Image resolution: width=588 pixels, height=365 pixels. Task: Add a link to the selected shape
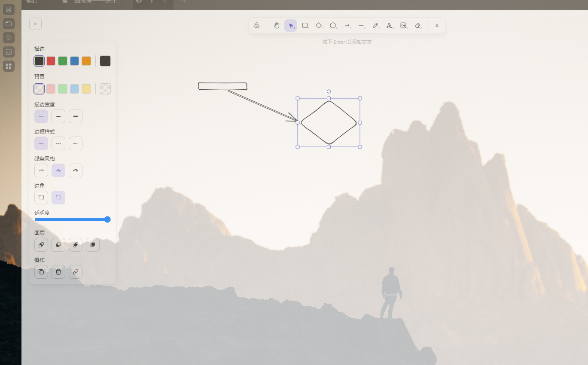[76, 272]
